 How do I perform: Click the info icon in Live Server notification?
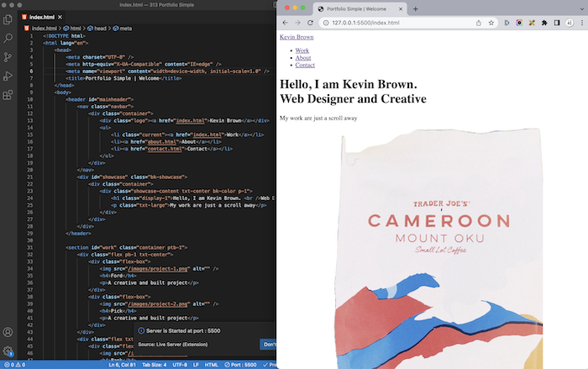pyautogui.click(x=141, y=330)
